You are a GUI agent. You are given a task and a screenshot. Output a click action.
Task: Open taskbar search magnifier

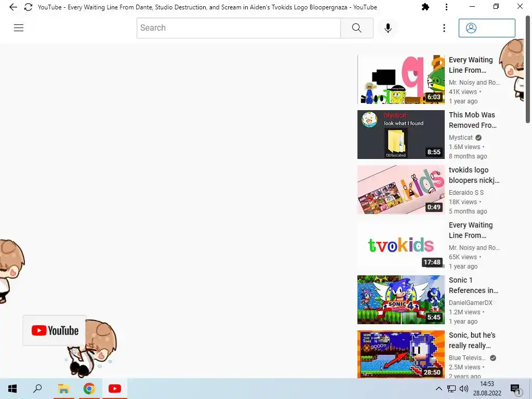(37, 389)
